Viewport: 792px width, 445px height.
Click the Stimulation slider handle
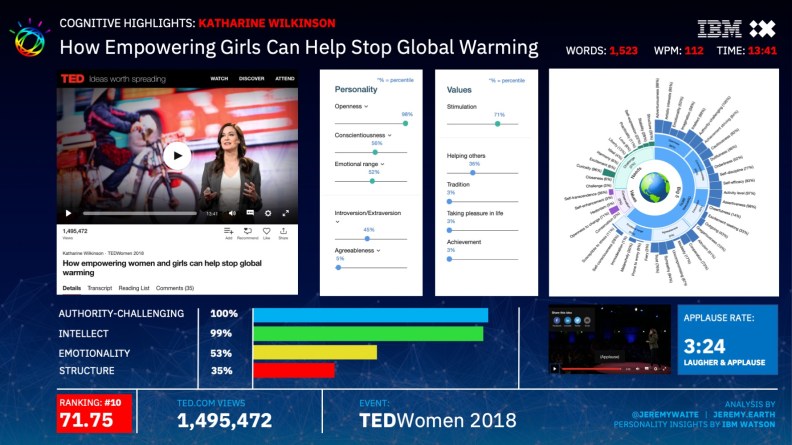coord(497,123)
